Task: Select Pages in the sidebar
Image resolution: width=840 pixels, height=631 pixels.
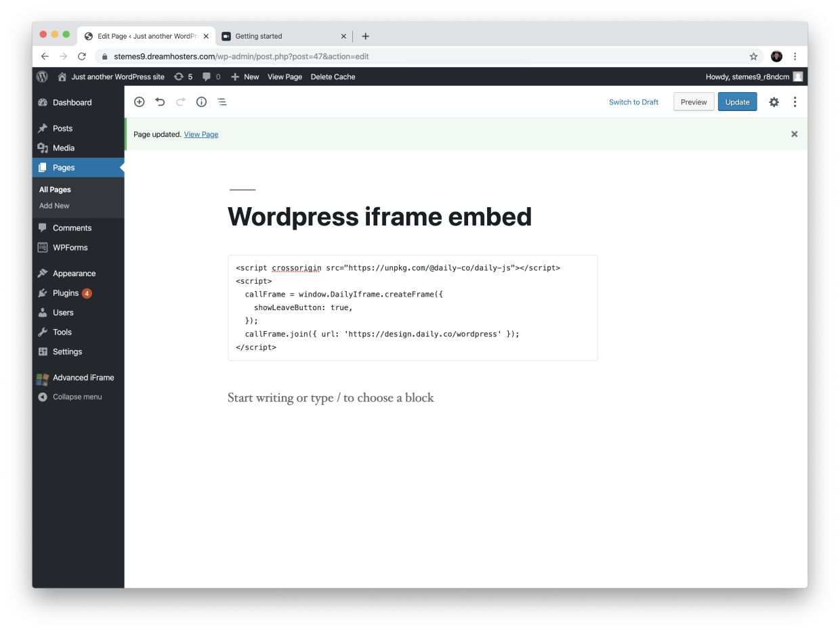Action: point(79,167)
